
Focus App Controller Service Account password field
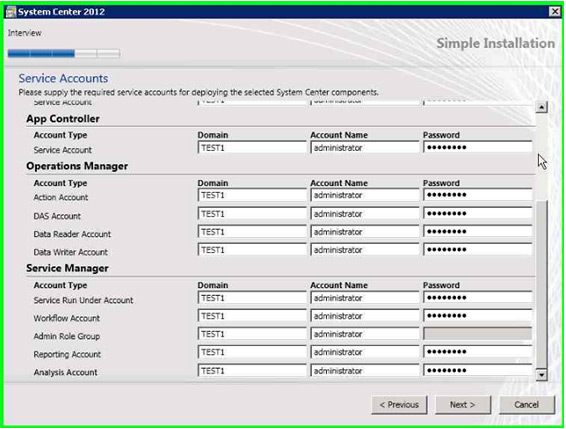[x=478, y=147]
